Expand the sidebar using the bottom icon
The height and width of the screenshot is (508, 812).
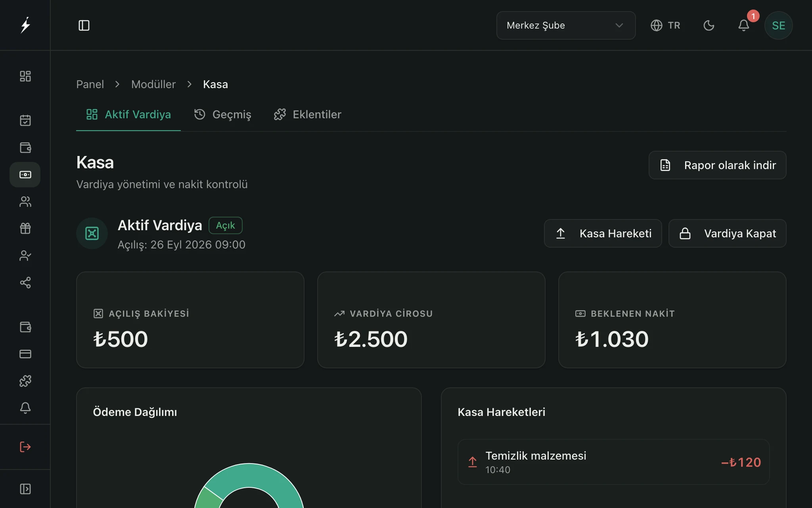25,489
